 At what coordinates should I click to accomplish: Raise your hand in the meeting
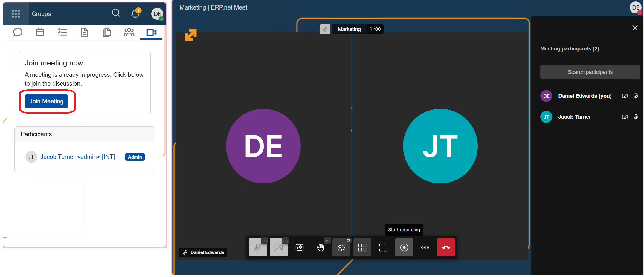coord(320,247)
